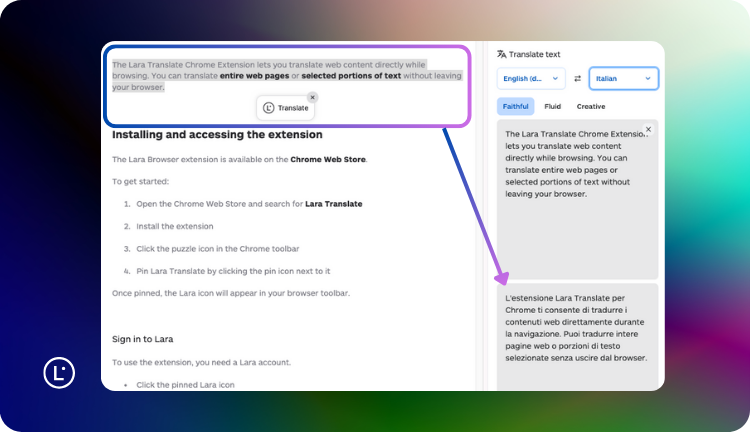The image size is (750, 432).
Task: Click step 'Install the extension'
Action: (x=175, y=226)
